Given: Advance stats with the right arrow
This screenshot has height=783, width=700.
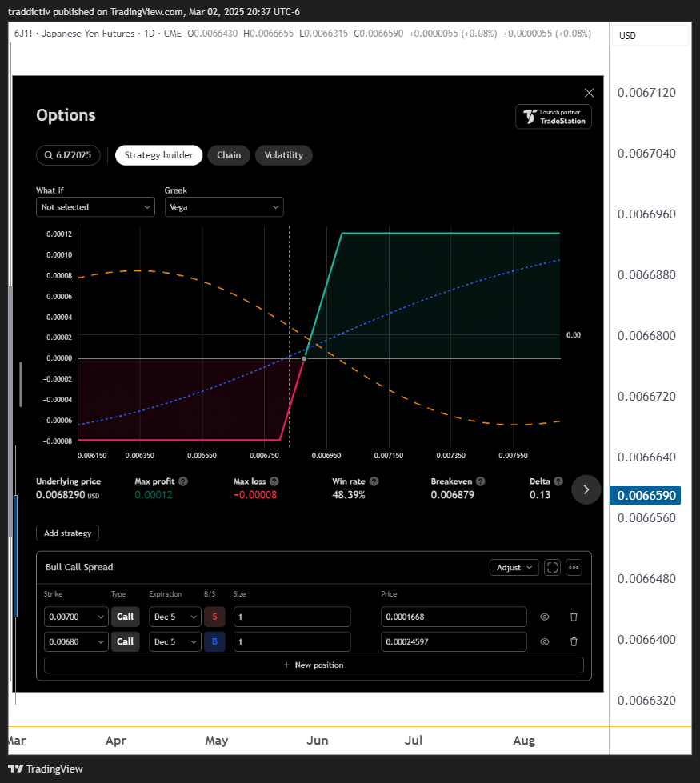Looking at the screenshot, I should pyautogui.click(x=586, y=489).
